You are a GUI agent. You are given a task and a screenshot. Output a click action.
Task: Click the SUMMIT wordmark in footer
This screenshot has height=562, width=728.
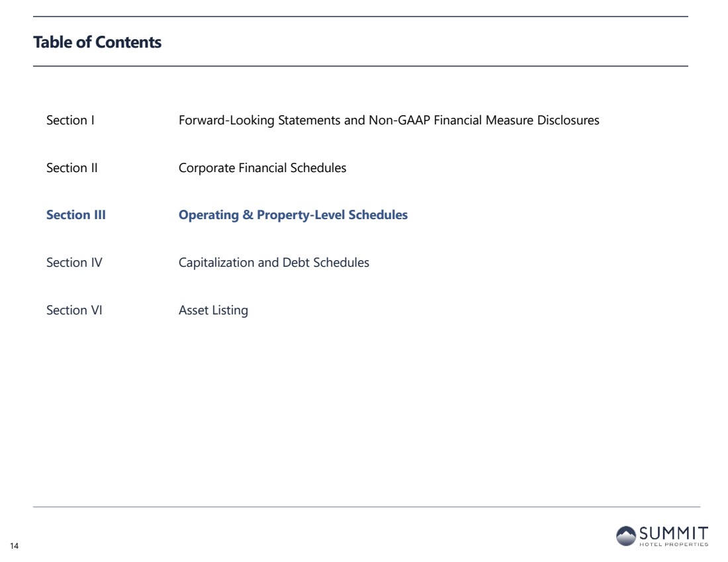pos(674,533)
